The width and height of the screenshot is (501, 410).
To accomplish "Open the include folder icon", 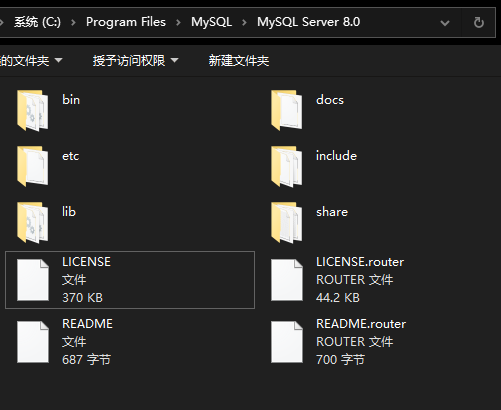I will point(287,166).
